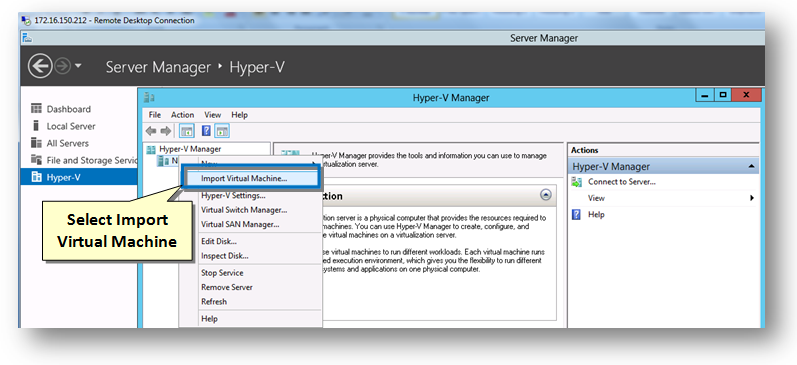
Task: Maximize the Hyper-V Manager window
Action: [x=722, y=95]
